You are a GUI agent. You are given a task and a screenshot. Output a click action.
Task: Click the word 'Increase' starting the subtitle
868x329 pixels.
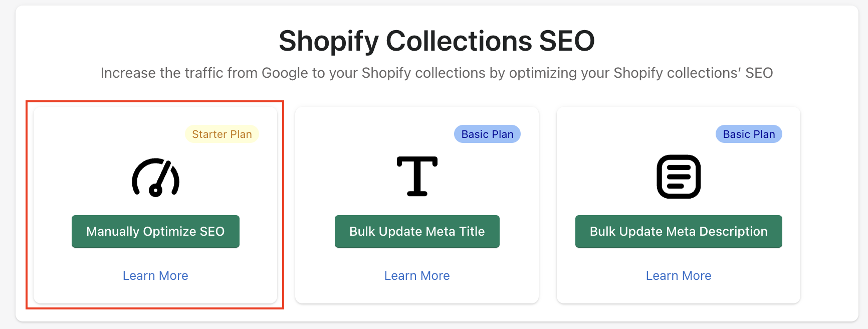(x=128, y=73)
